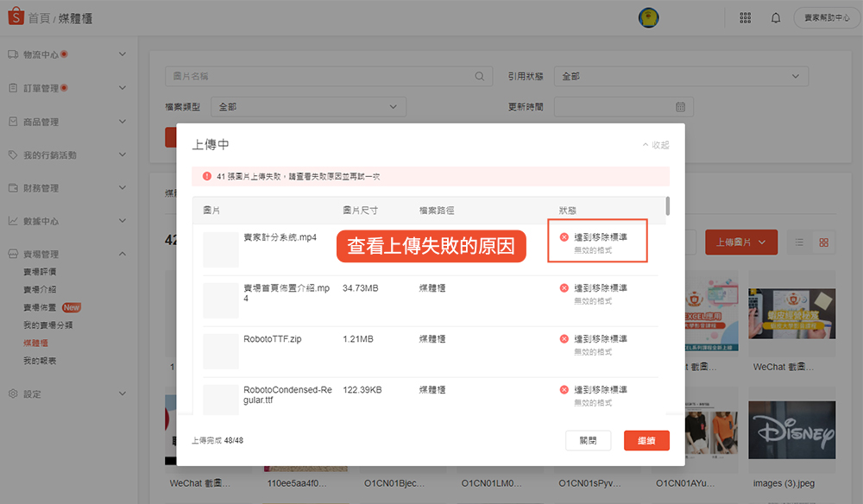Image resolution: width=863 pixels, height=504 pixels.
Task: Collapse the 賣場管理 sidebar section
Action: pos(122,255)
